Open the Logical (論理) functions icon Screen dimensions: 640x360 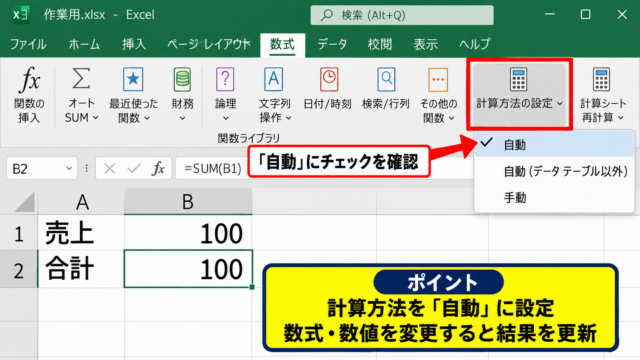click(225, 79)
